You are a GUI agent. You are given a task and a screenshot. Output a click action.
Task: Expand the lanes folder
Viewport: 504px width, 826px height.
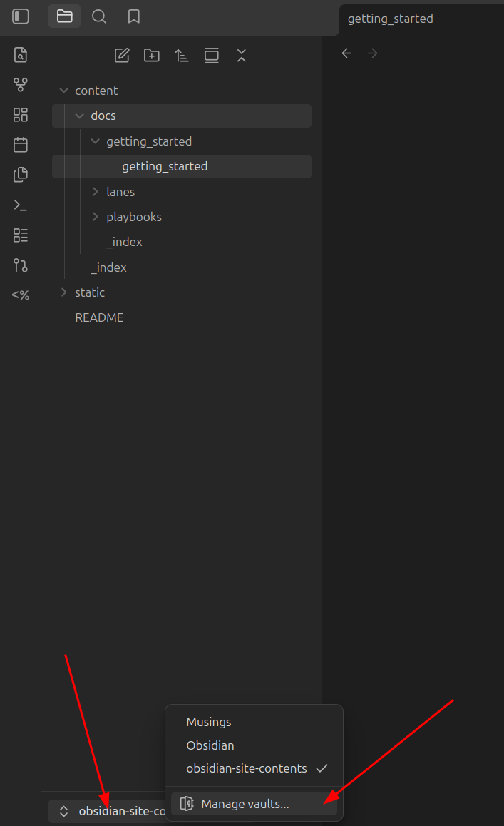tap(120, 192)
